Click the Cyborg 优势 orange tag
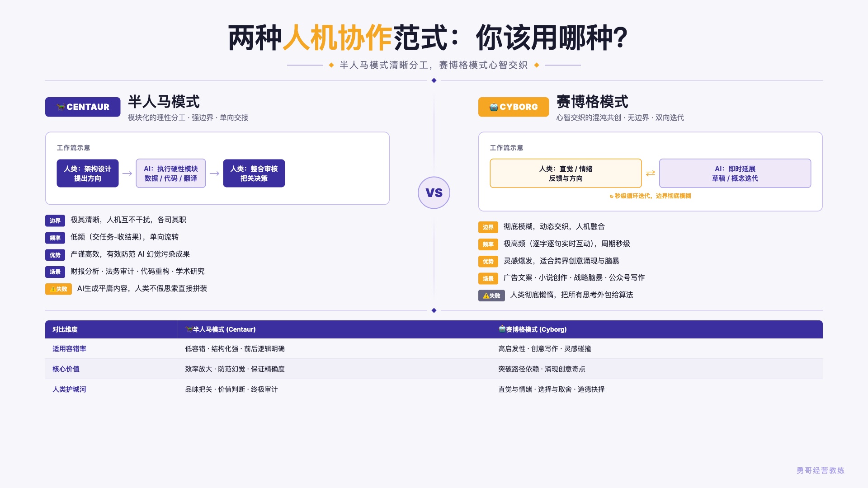Screen dimensions: 868x488 (x=488, y=262)
